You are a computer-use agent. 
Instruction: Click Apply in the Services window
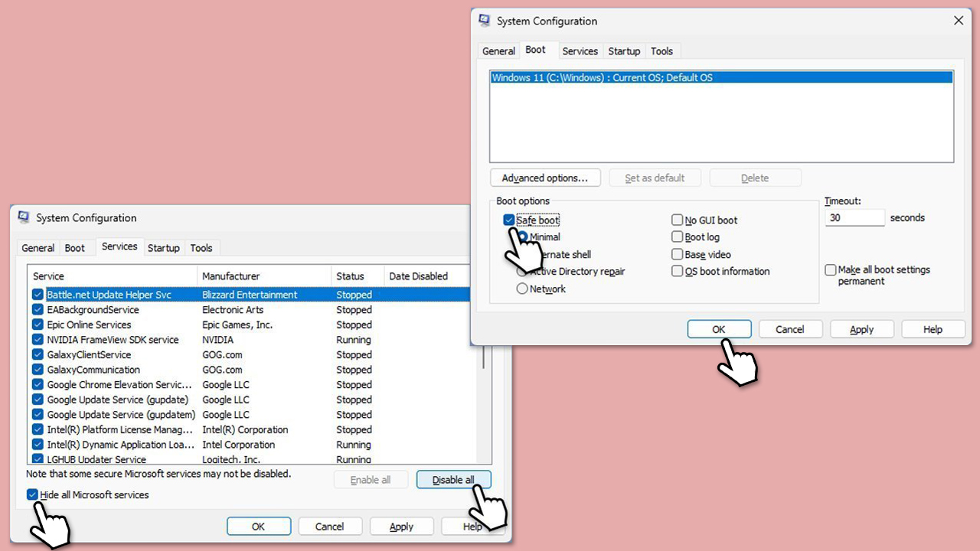(401, 527)
